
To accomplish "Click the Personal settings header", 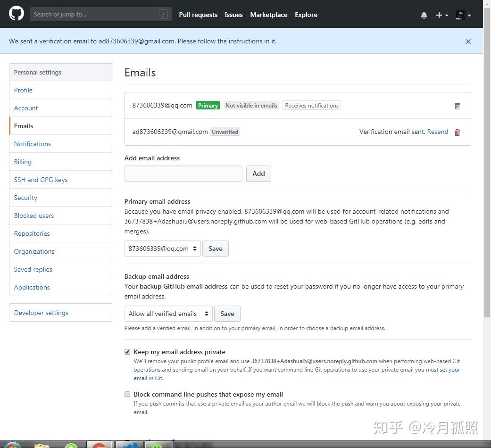I will pyautogui.click(x=61, y=72).
